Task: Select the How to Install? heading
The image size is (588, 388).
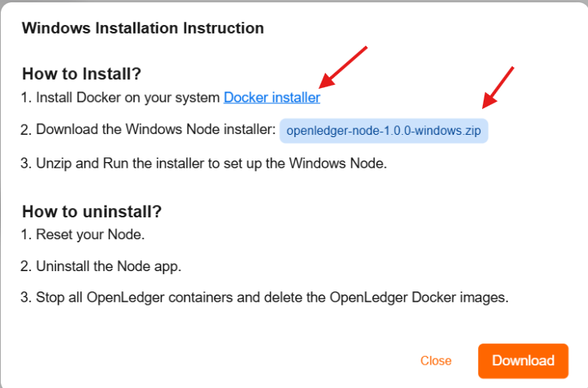Action: [x=81, y=75]
